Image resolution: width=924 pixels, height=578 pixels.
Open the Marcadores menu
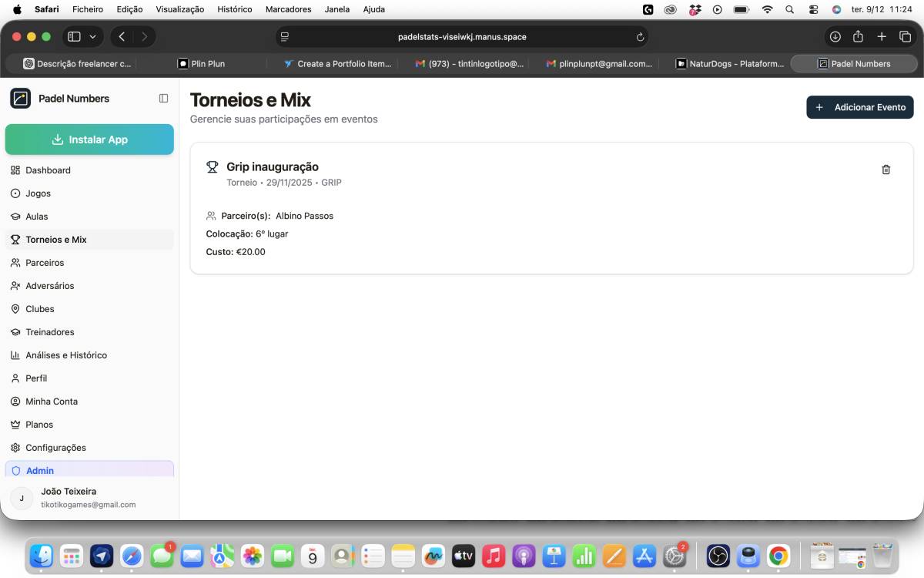[x=289, y=9]
